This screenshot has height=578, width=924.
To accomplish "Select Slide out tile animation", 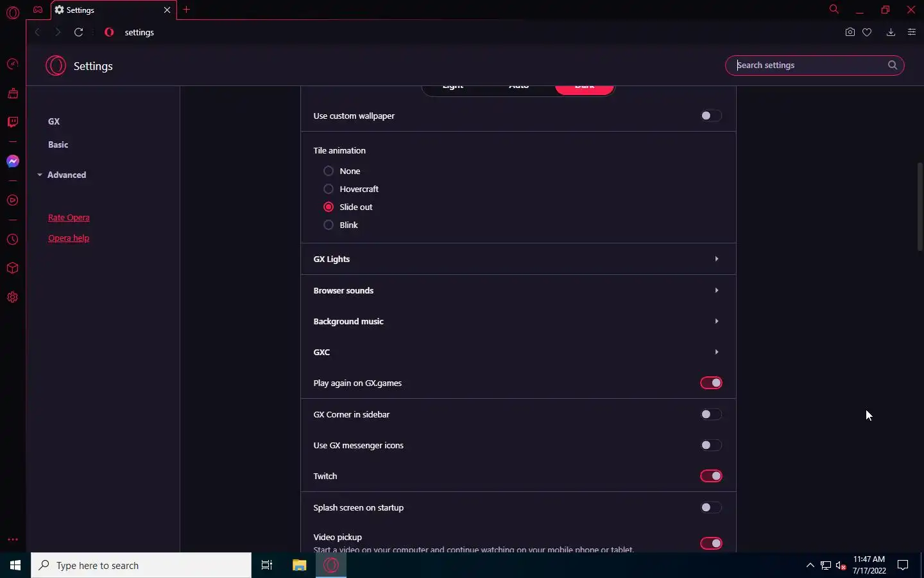I will (x=329, y=207).
